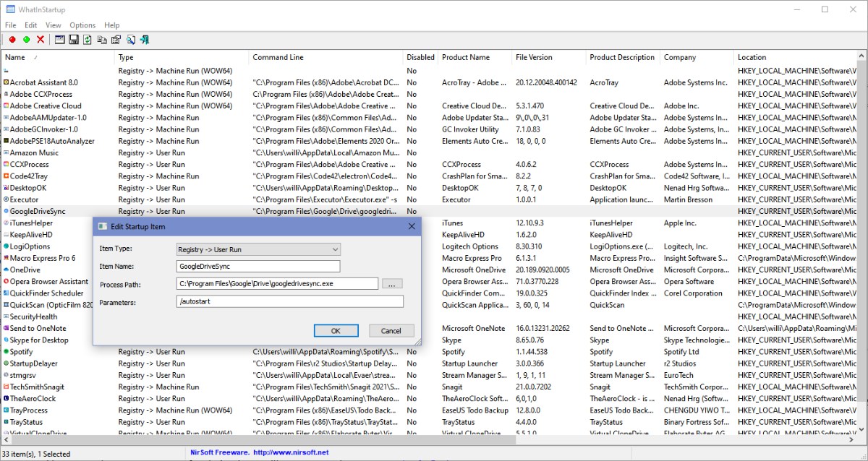
Task: Click Cancel in Edit Startup Item dialog
Action: point(391,330)
